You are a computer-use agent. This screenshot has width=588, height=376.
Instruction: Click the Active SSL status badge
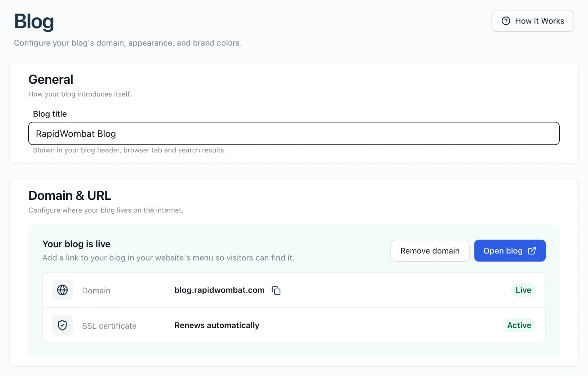[x=519, y=325]
